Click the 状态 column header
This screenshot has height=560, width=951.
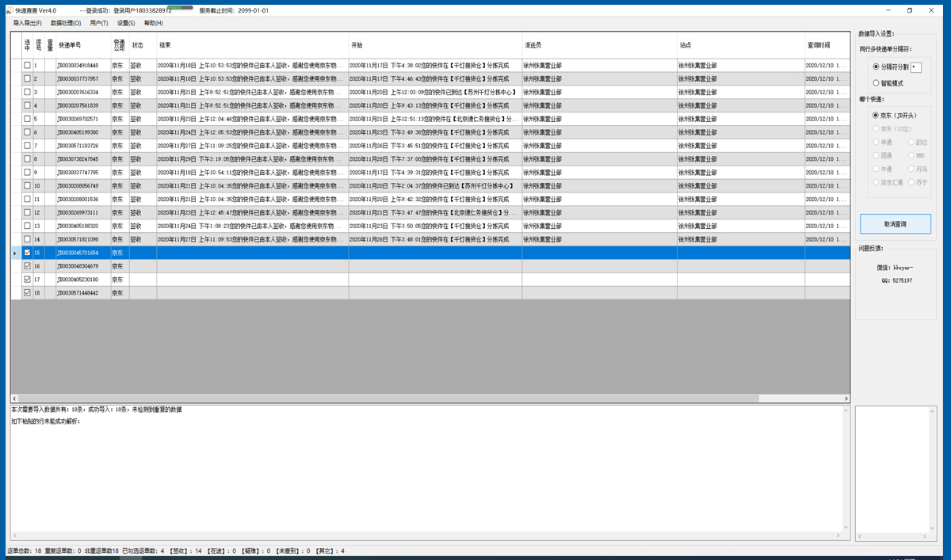tap(143, 45)
